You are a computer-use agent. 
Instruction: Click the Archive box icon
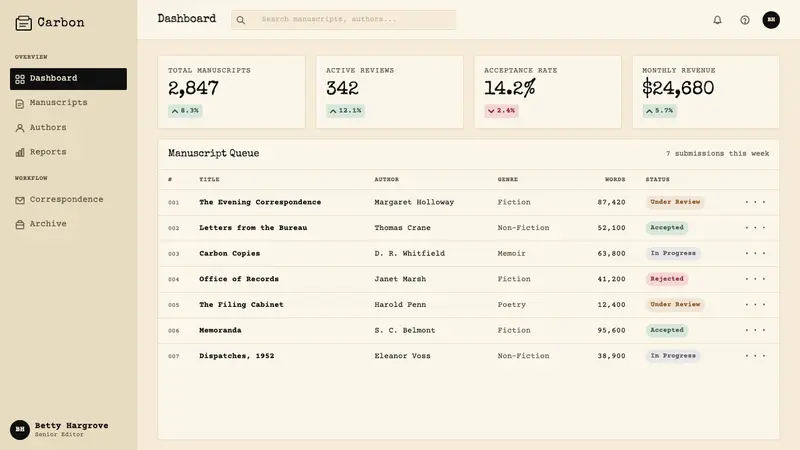pyautogui.click(x=20, y=224)
